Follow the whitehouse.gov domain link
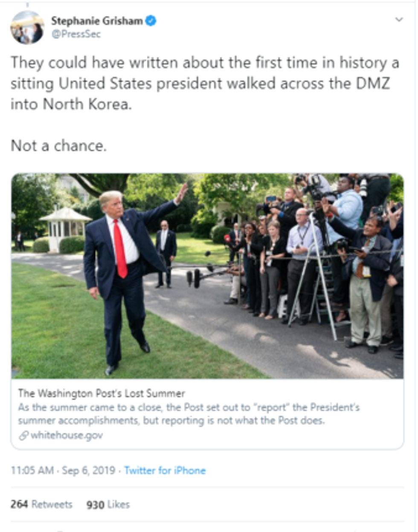This screenshot has width=418, height=532. 67,435
